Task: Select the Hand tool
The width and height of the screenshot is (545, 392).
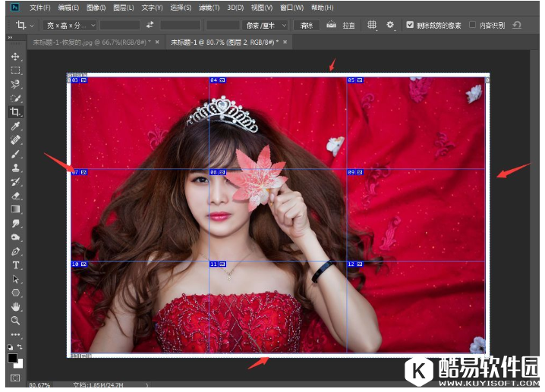Action: tap(15, 307)
